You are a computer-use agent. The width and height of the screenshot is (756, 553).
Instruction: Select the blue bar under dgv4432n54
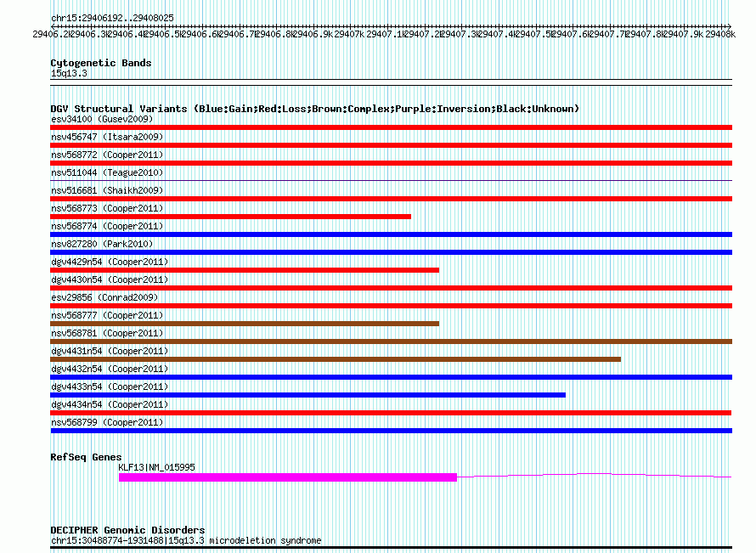pyautogui.click(x=391, y=377)
